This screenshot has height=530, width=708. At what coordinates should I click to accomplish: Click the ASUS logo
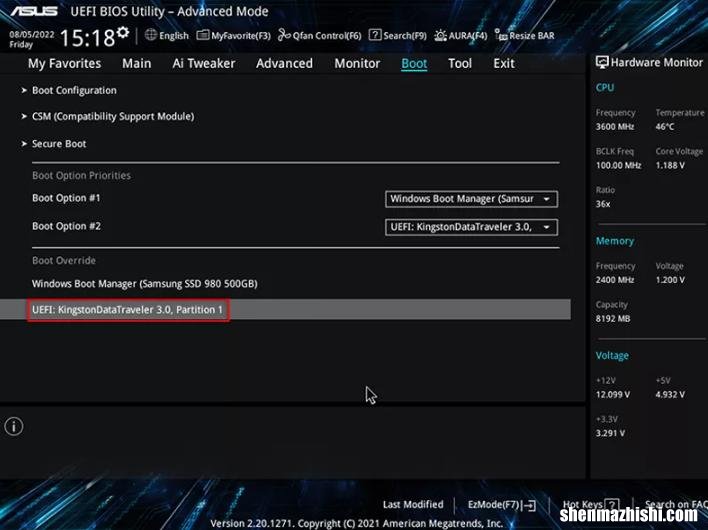[x=34, y=11]
